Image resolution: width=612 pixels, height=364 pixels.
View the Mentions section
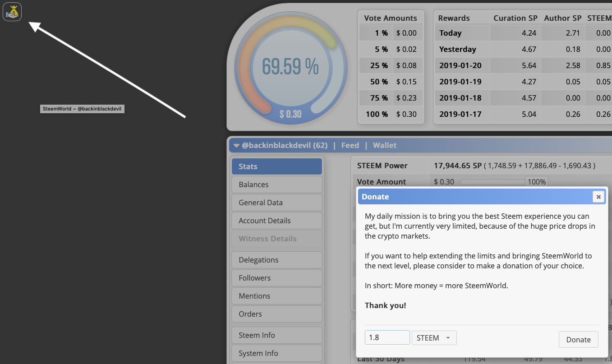pyautogui.click(x=277, y=296)
